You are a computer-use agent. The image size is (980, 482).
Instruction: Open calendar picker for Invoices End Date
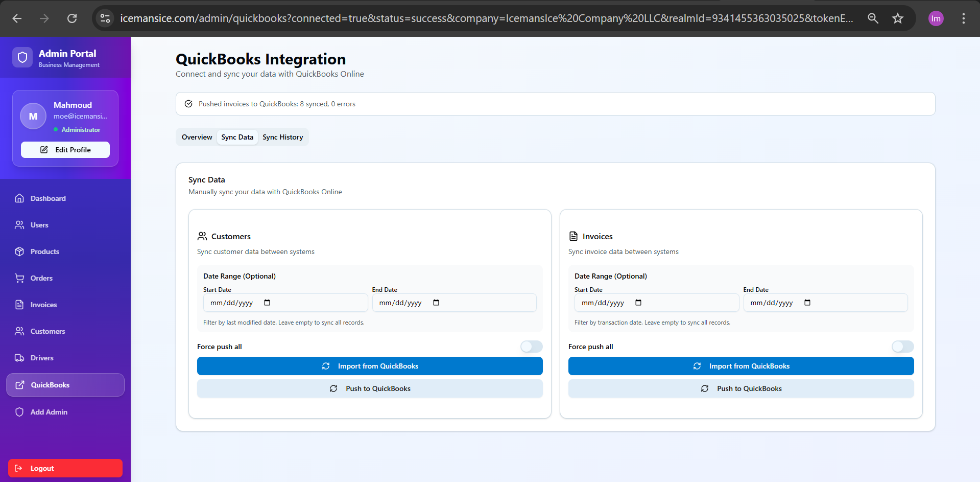pos(807,303)
